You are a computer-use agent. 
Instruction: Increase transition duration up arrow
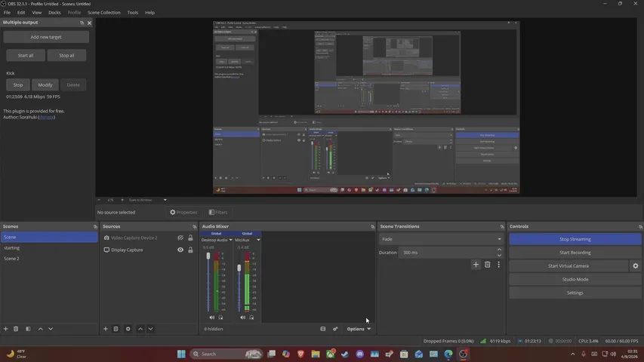pyautogui.click(x=499, y=250)
